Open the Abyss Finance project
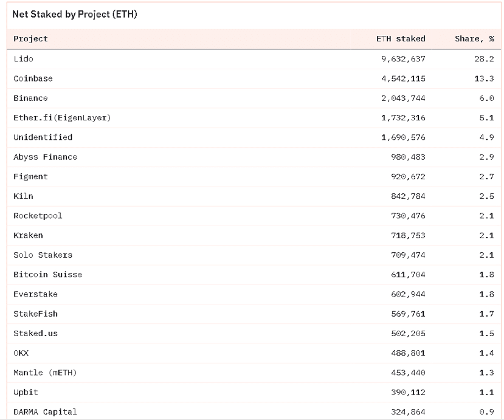The image size is (504, 420). [46, 157]
